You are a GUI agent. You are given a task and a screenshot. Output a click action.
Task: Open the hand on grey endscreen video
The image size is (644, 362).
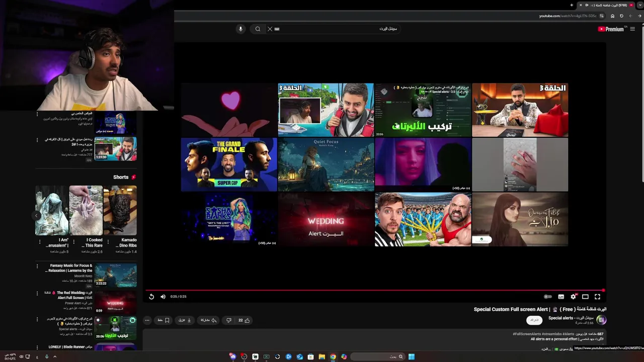520,165
